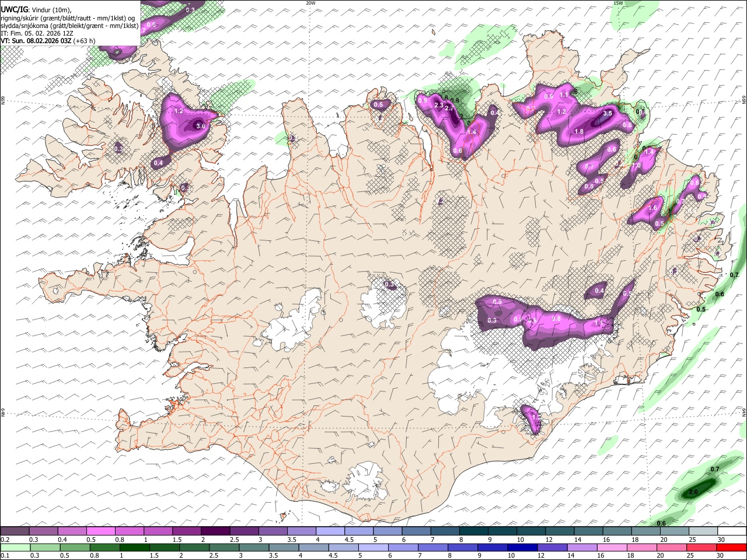Click the red-pink 25 swatch in bottom legend row
Screen dimensions: 747x560
(x=701, y=547)
